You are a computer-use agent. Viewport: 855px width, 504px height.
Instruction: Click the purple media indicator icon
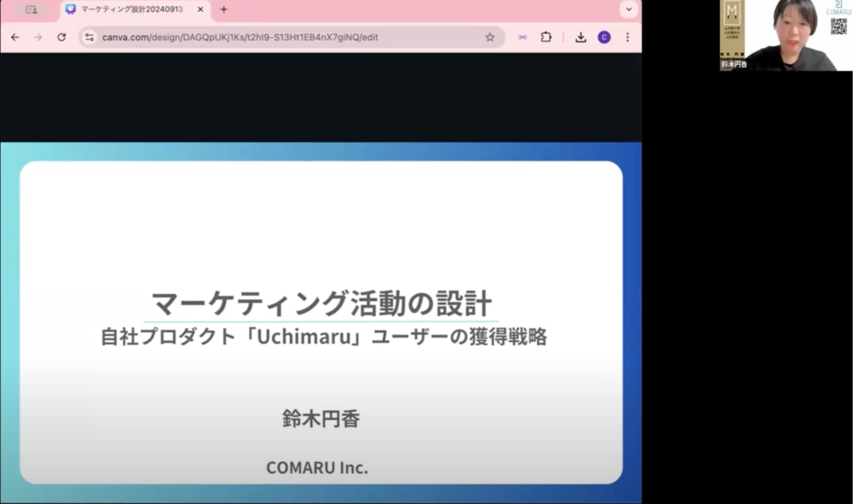522,37
